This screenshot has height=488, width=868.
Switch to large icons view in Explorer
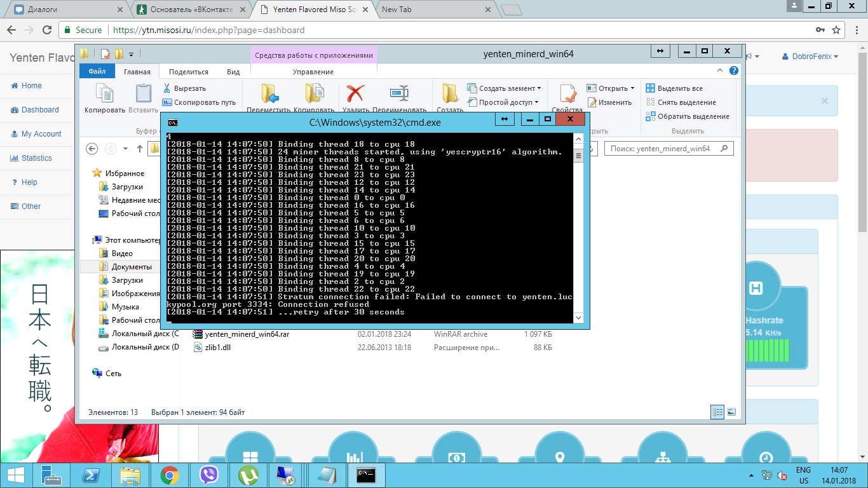pos(731,412)
